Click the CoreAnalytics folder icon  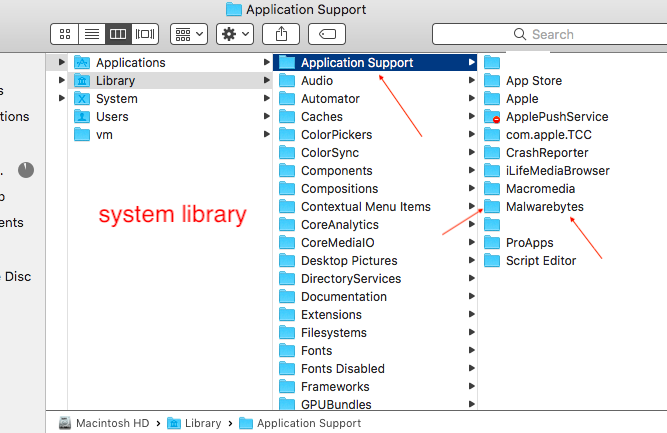(x=287, y=225)
